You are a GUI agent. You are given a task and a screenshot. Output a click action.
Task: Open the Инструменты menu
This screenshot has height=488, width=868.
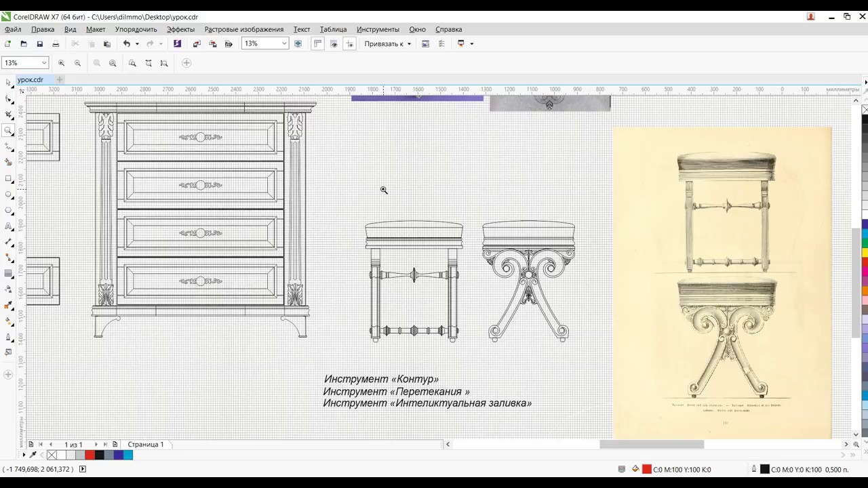coord(378,29)
